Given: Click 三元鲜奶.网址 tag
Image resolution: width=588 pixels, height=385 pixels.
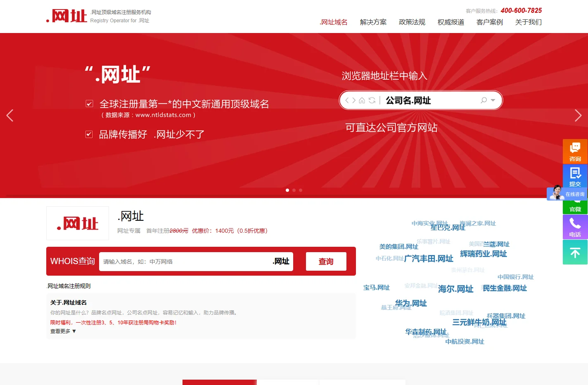Looking at the screenshot, I should [479, 322].
